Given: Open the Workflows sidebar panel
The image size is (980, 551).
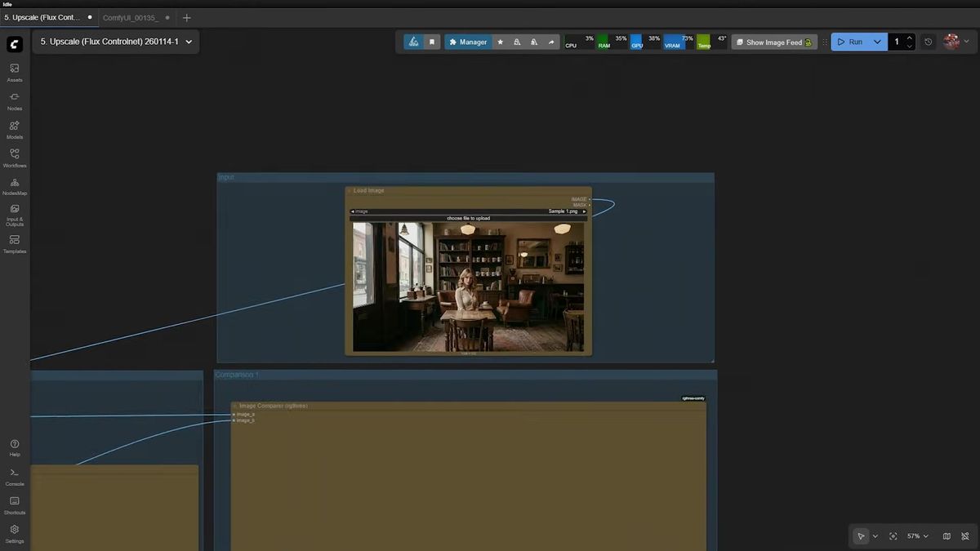Looking at the screenshot, I should tap(15, 158).
